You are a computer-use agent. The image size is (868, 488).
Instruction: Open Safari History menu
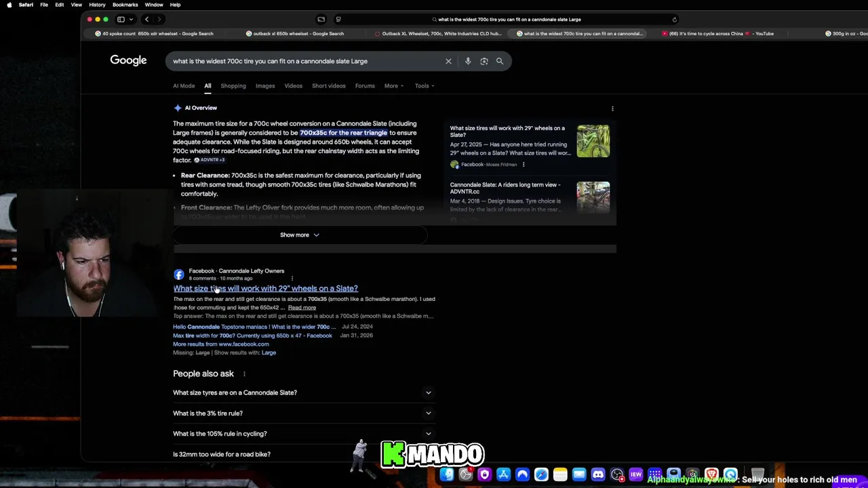[97, 5]
